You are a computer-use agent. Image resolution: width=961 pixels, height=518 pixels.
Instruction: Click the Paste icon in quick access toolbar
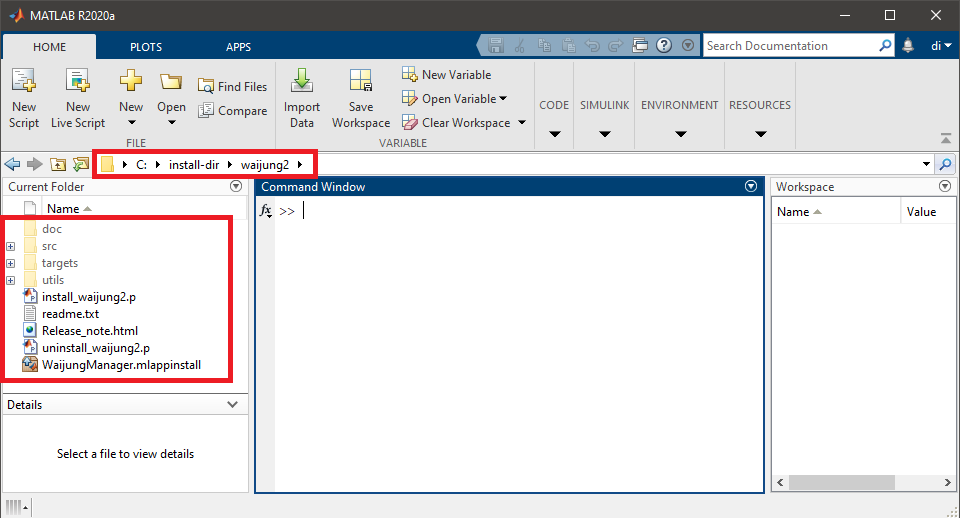[x=568, y=45]
